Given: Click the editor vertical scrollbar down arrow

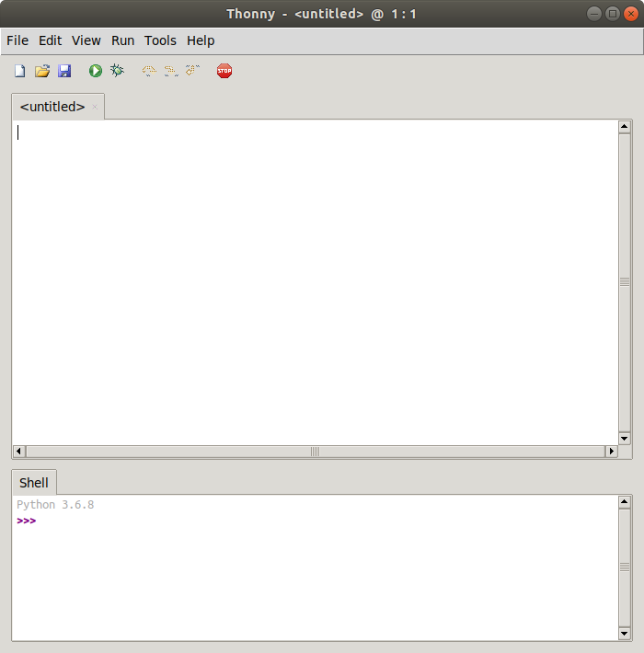Looking at the screenshot, I should click(624, 438).
